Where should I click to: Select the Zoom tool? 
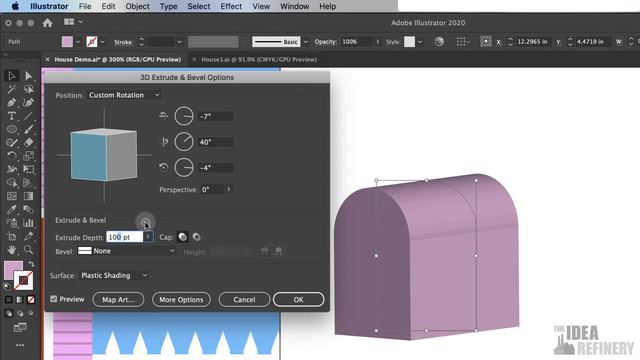click(28, 249)
